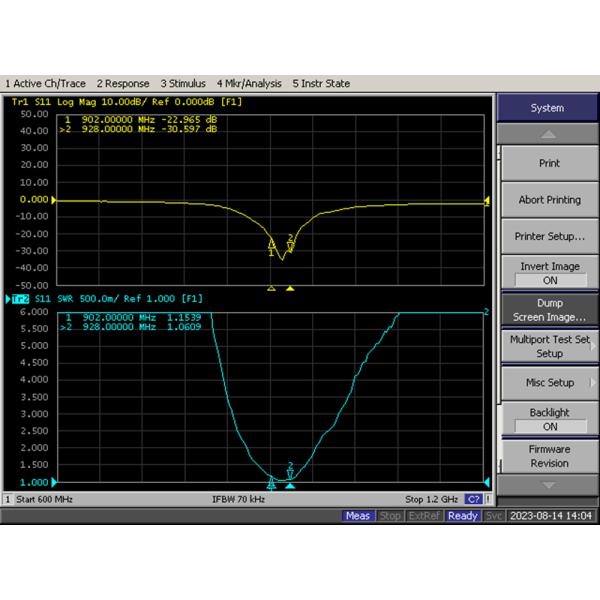Expand the Misc Setup submenu
Image resolution: width=600 pixels, height=600 pixels.
[x=549, y=382]
